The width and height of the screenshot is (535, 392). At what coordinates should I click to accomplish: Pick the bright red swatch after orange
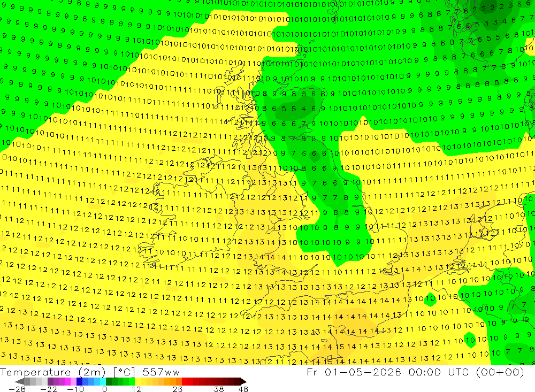coord(185,381)
